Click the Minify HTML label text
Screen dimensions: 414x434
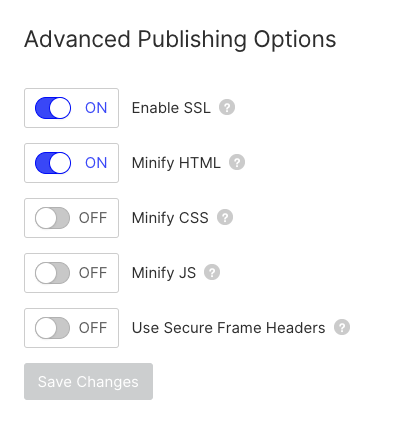[x=176, y=163]
